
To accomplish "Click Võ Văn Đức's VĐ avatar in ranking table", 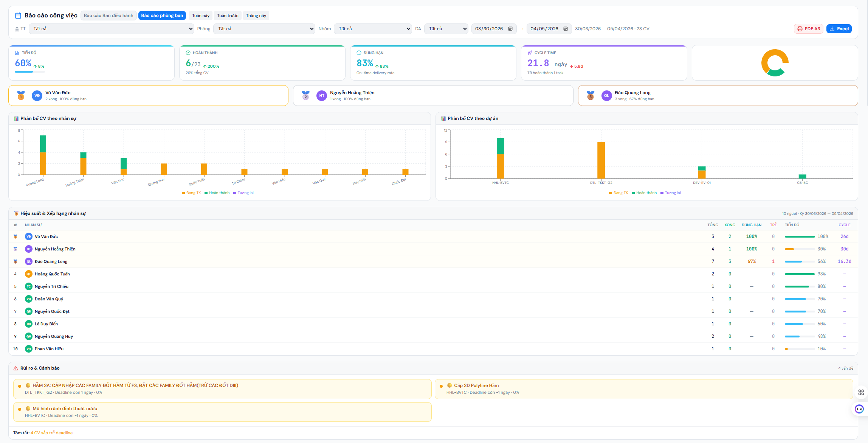I will click(29, 236).
